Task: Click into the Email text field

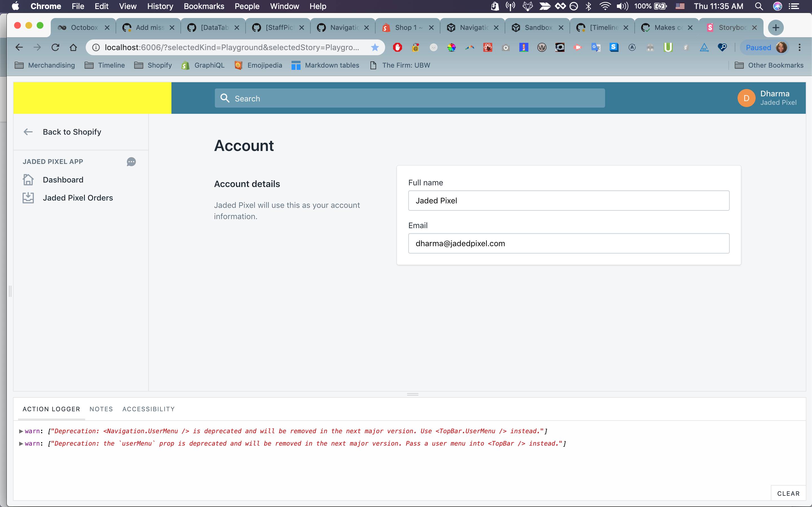Action: coord(568,243)
